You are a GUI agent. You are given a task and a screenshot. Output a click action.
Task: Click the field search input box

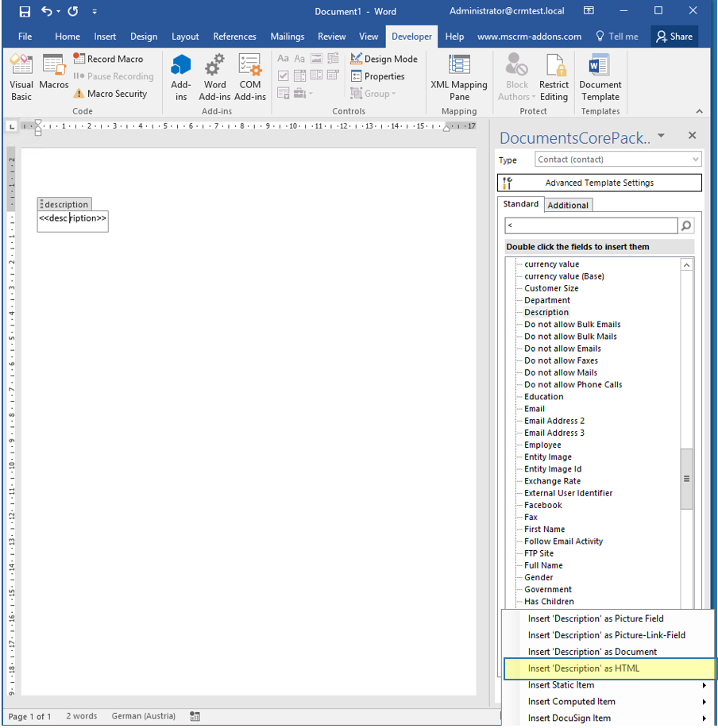[591, 225]
